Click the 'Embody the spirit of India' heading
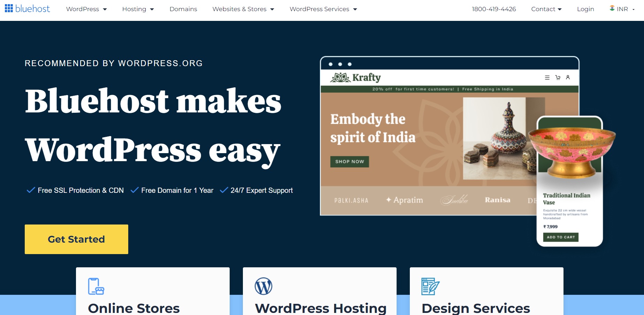This screenshot has width=644, height=315. tap(373, 128)
